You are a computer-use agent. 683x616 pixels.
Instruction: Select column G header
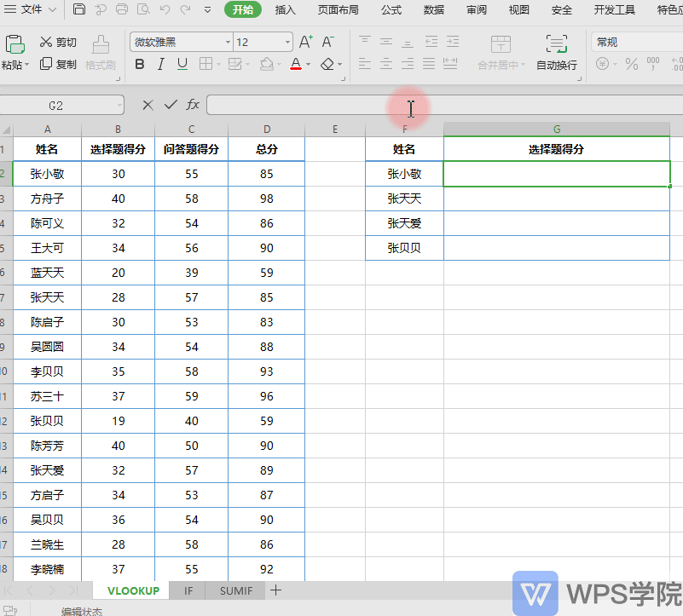(x=557, y=130)
